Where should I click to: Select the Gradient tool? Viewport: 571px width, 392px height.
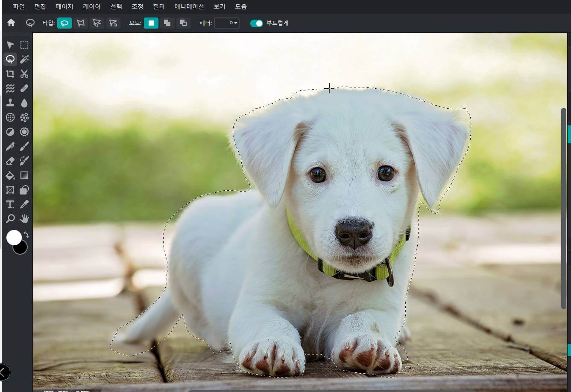coord(24,175)
